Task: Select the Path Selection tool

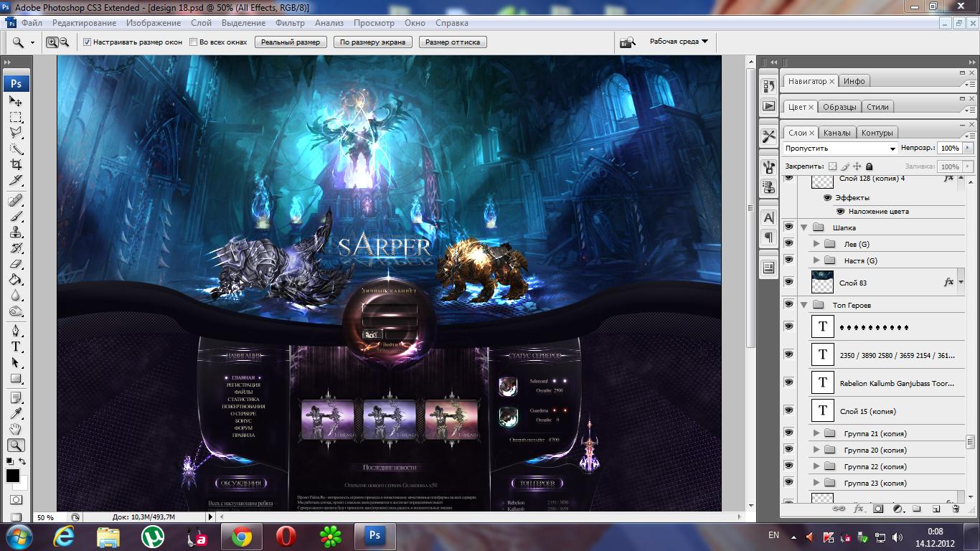Action: click(x=16, y=362)
